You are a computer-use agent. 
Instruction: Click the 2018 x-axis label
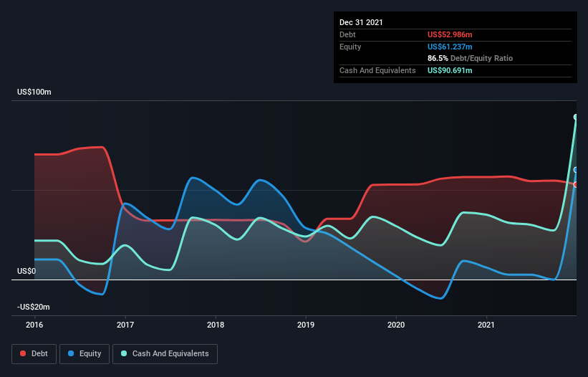216,325
